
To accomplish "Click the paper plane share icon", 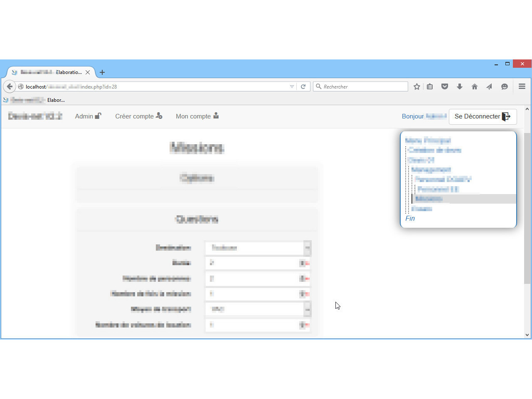I will [489, 86].
